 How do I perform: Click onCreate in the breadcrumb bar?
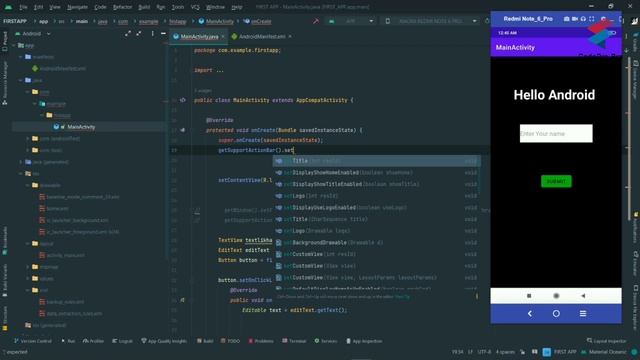(258, 21)
